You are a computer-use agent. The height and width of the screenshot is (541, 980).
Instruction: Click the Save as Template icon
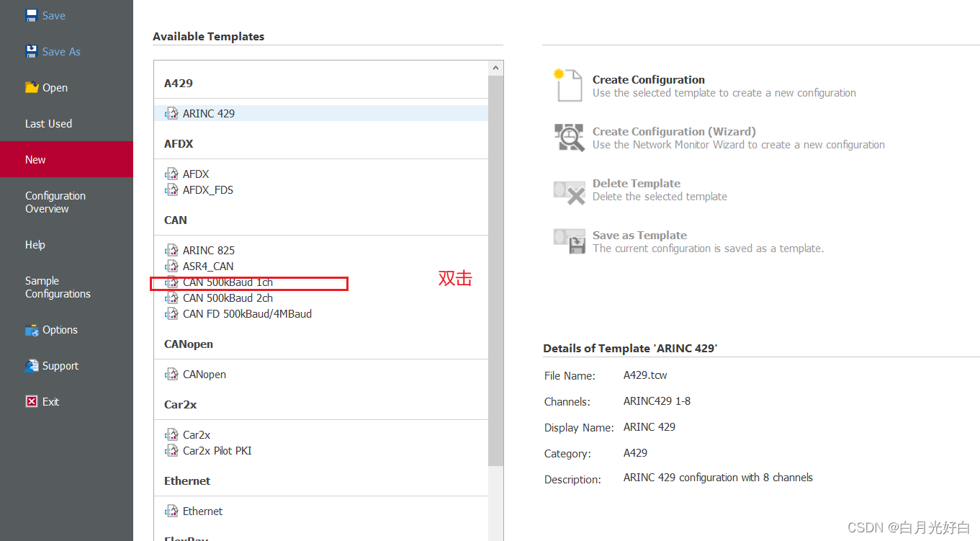point(569,241)
